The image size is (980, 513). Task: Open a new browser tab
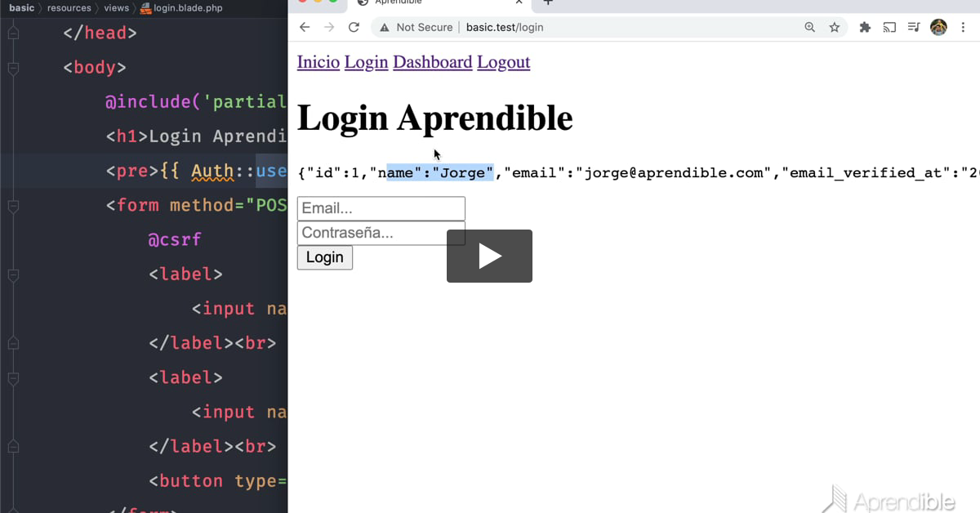(x=548, y=2)
